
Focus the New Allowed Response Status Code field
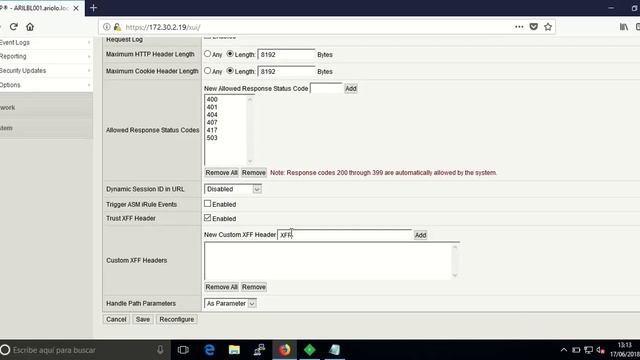point(326,88)
